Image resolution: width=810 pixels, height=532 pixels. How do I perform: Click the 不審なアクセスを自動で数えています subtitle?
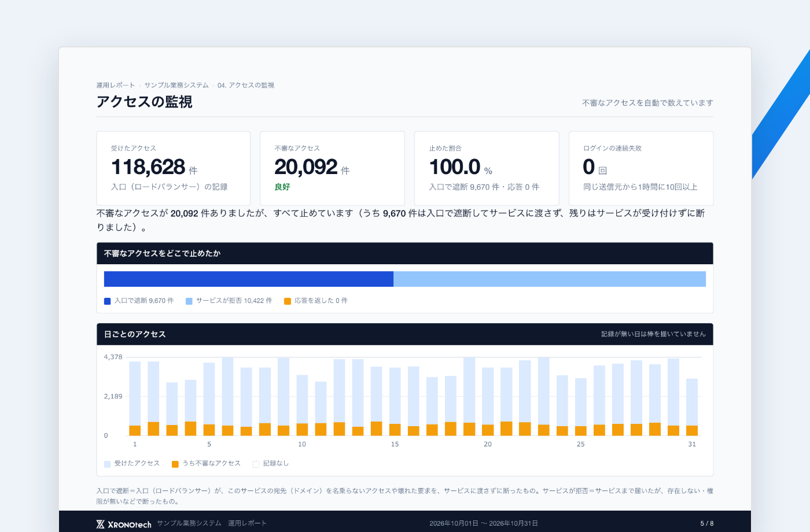pyautogui.click(x=647, y=103)
